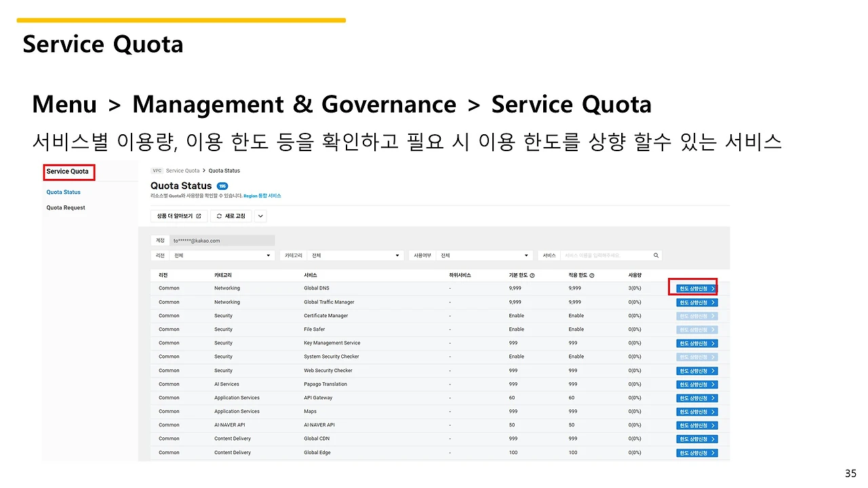Screen dimensions: 868x488
Task: Select the Maps service cell
Action: point(311,411)
